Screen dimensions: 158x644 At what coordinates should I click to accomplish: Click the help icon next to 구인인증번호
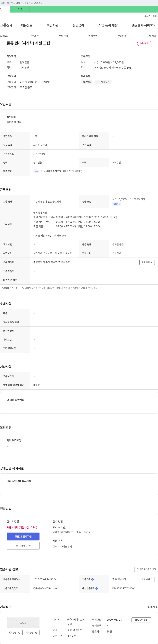tap(97, 588)
